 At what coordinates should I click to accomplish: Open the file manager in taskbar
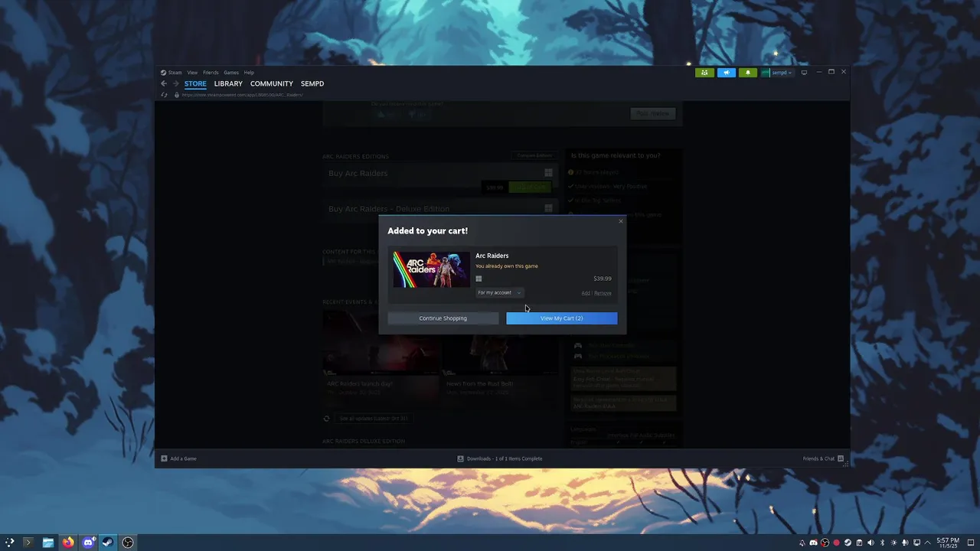click(x=48, y=543)
